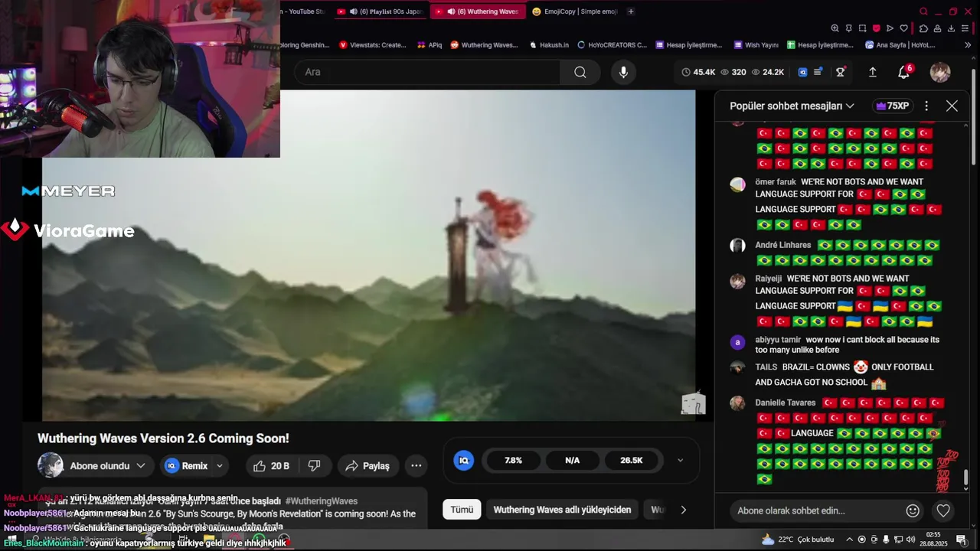The width and height of the screenshot is (980, 551).
Task: Click the pin icon in browser toolbar
Action: (848, 28)
